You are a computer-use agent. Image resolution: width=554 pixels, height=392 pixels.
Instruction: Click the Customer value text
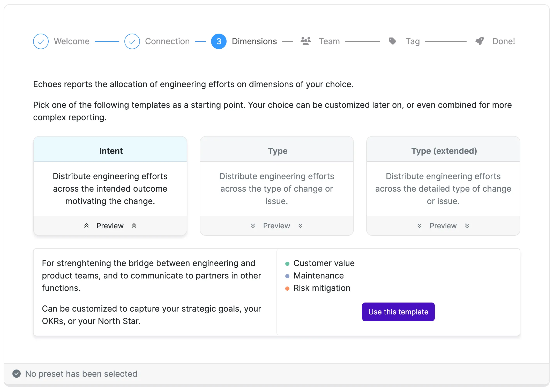click(324, 263)
